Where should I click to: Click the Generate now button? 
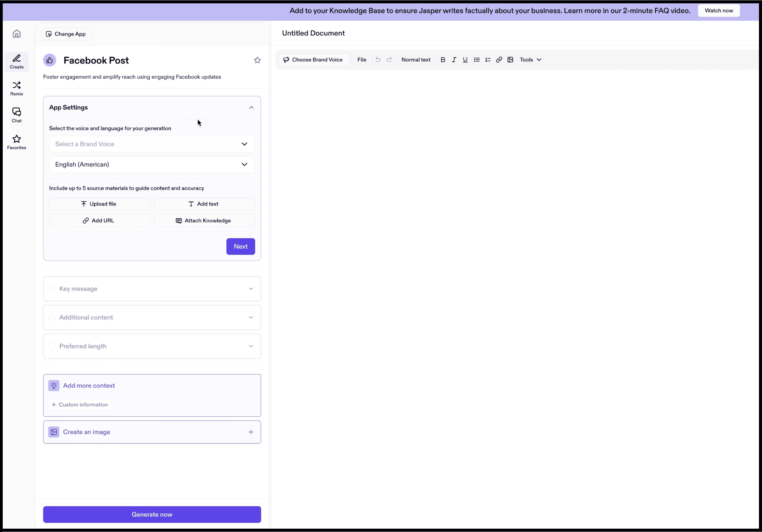(x=152, y=514)
